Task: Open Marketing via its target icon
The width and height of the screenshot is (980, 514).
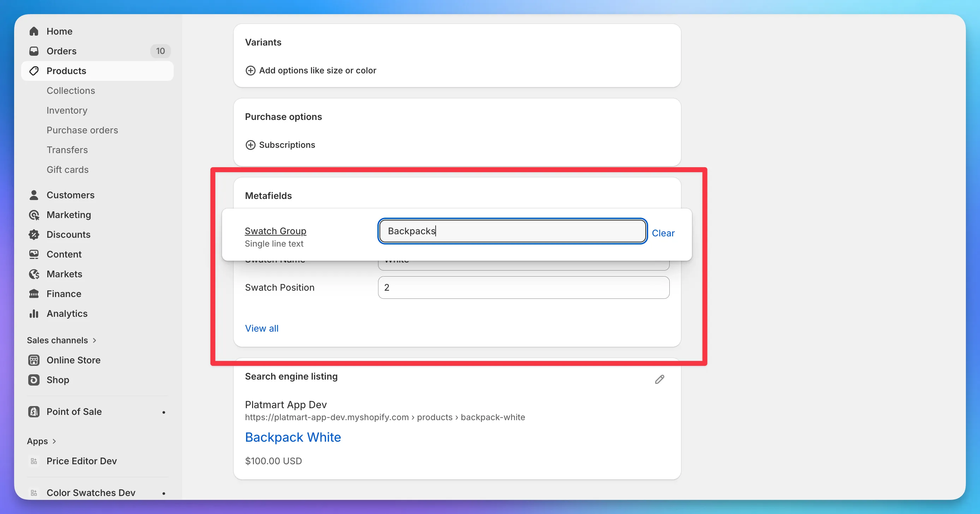Action: pos(34,215)
